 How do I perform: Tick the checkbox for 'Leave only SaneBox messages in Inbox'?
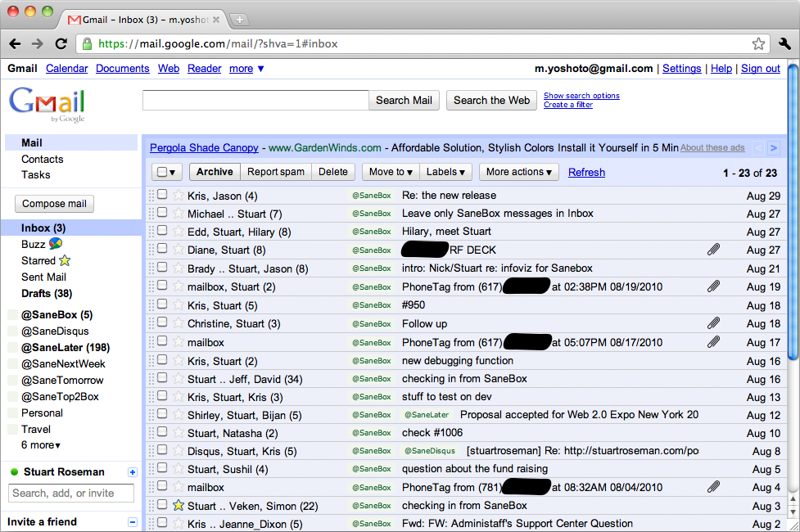(x=162, y=212)
